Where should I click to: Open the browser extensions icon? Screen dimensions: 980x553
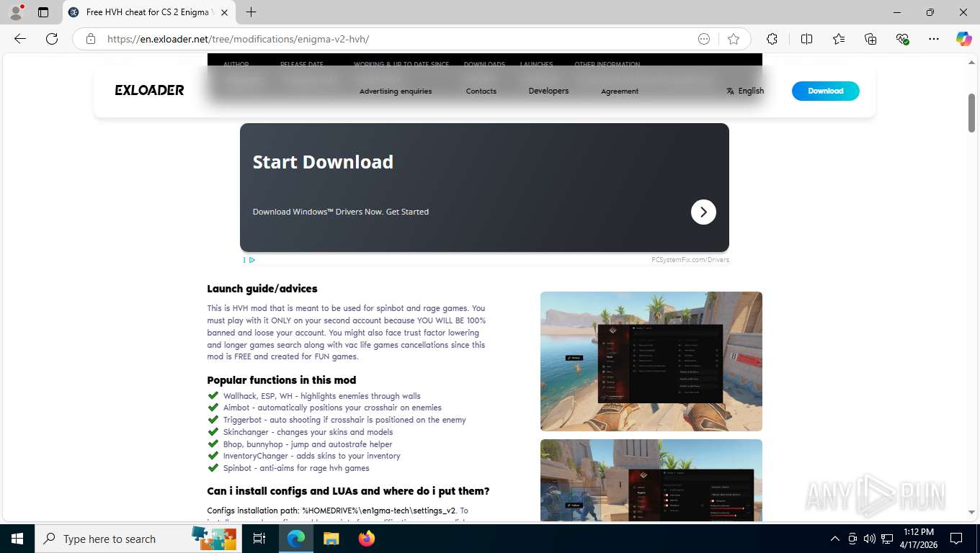point(772,39)
